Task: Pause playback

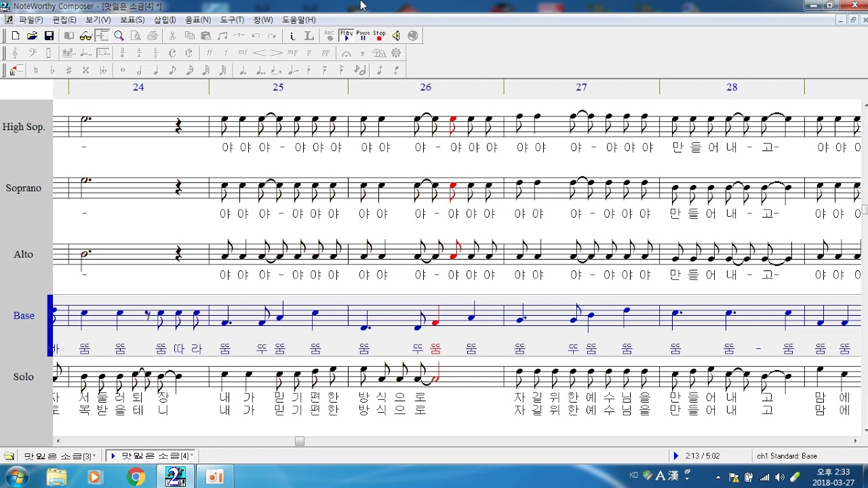Action: tap(363, 35)
